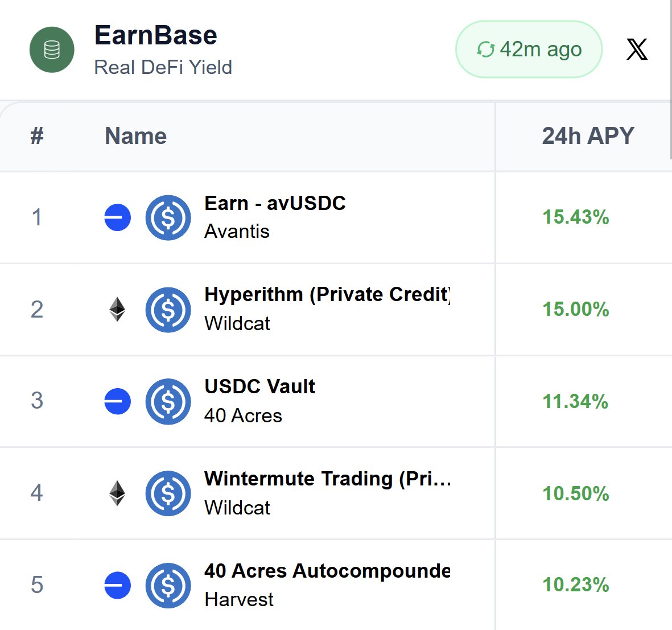
Task: Sort by the 24h APY column header
Action: 588,136
